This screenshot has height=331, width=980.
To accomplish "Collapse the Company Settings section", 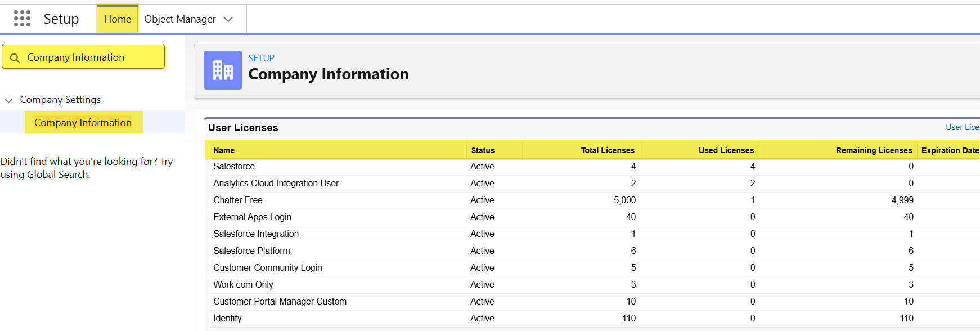I will 8,100.
